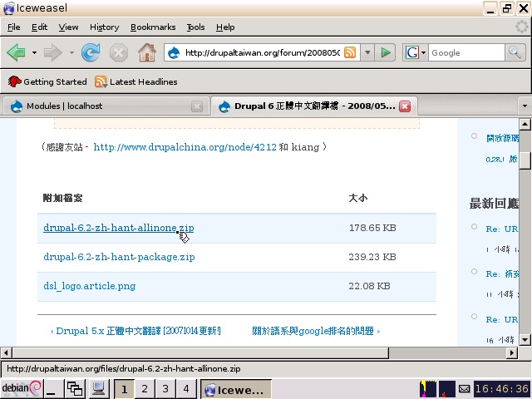
Task: Open the Getting Started bookmark
Action: tap(47, 81)
